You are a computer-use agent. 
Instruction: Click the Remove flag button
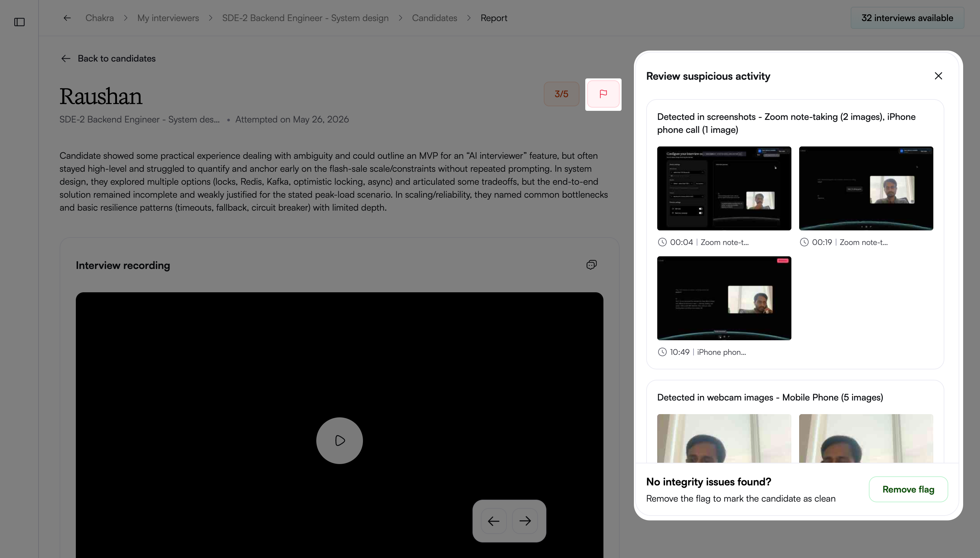click(x=908, y=489)
